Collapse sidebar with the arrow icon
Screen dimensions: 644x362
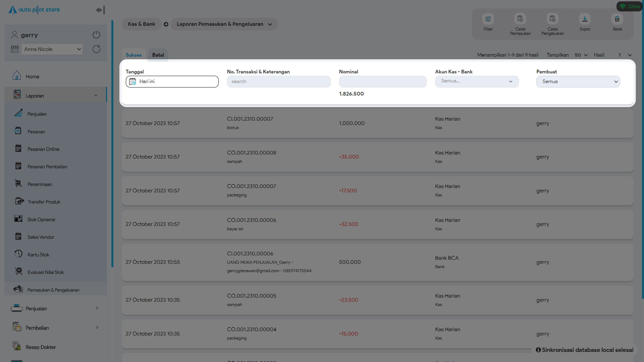tap(100, 10)
